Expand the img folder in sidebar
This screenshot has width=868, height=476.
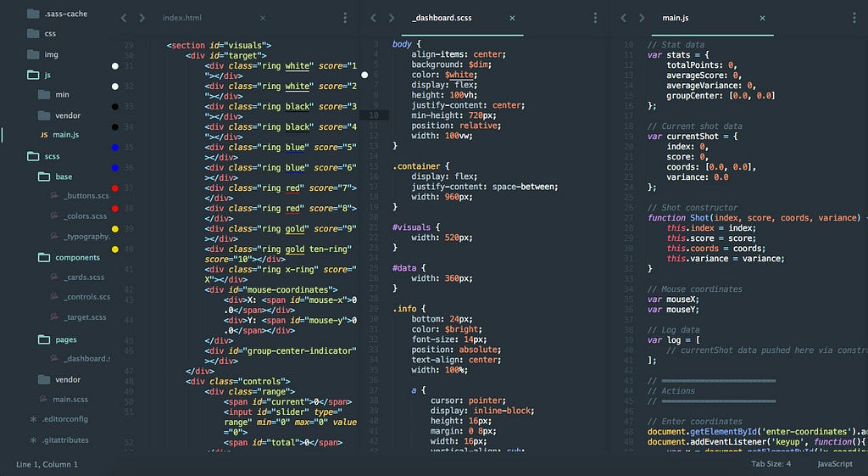(43, 54)
